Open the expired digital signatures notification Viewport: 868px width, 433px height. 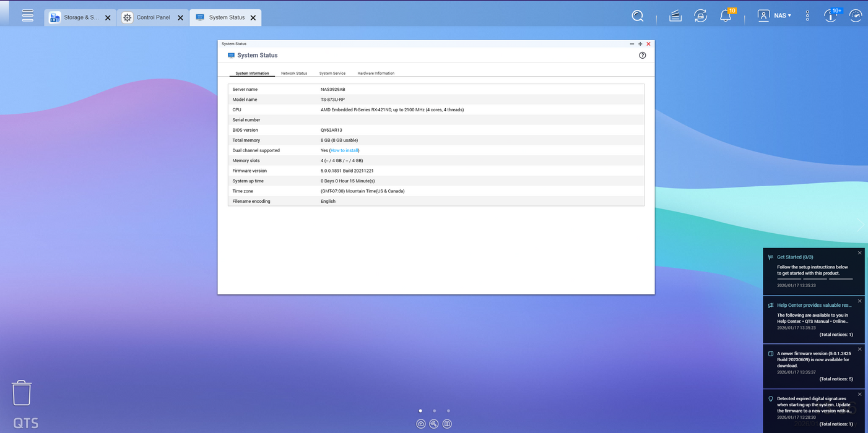[x=814, y=411]
